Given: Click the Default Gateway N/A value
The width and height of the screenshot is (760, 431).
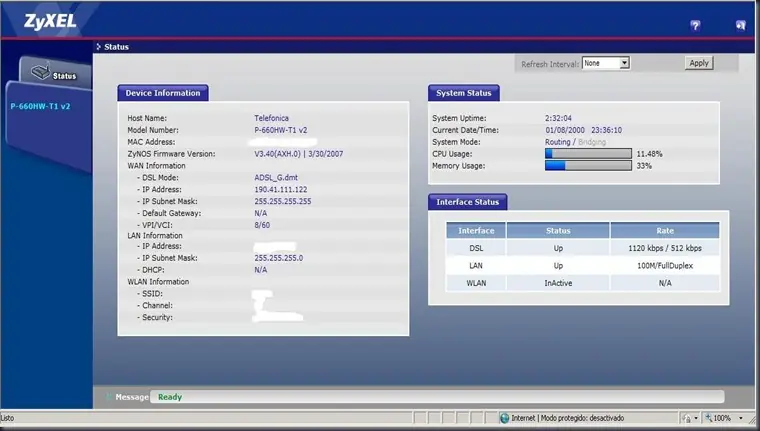Looking at the screenshot, I should point(260,213).
